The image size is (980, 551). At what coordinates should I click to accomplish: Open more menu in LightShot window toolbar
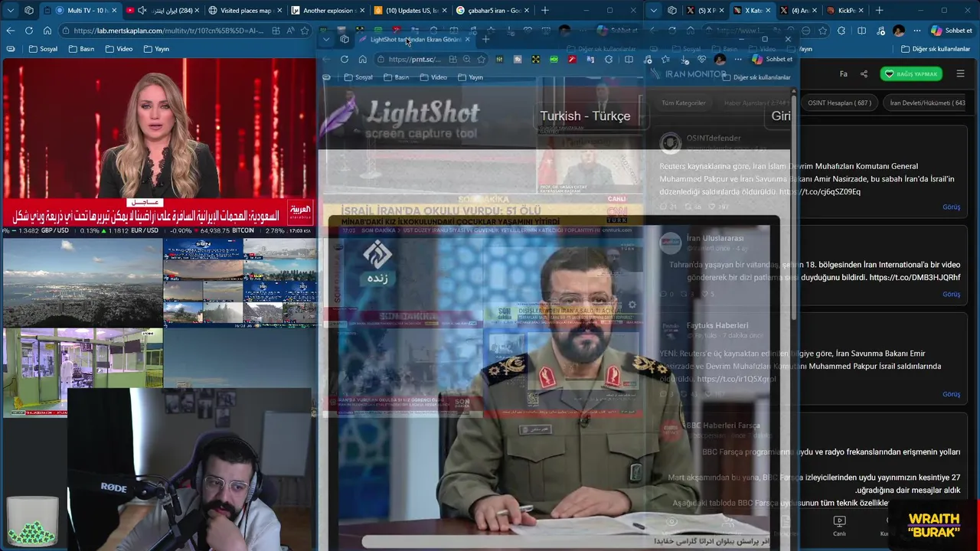tap(738, 59)
